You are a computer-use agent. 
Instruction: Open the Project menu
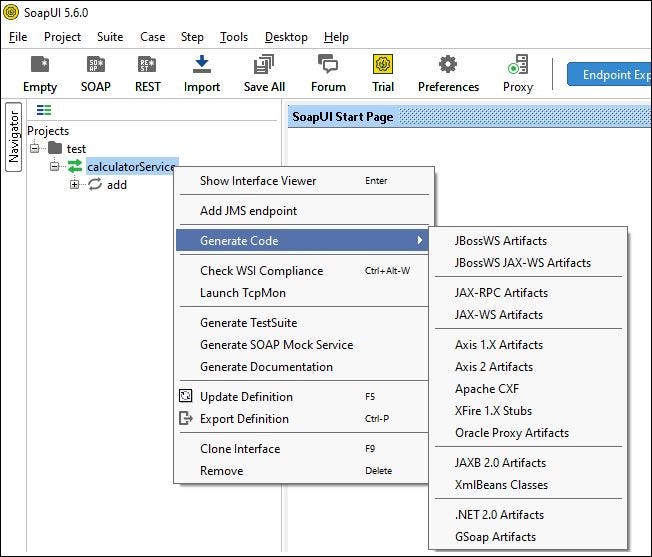tap(62, 37)
